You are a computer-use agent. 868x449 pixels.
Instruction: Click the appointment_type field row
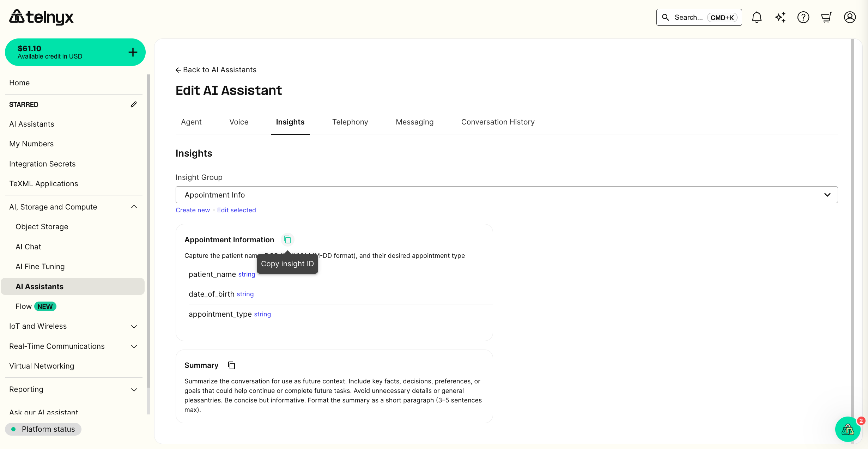[340, 314]
